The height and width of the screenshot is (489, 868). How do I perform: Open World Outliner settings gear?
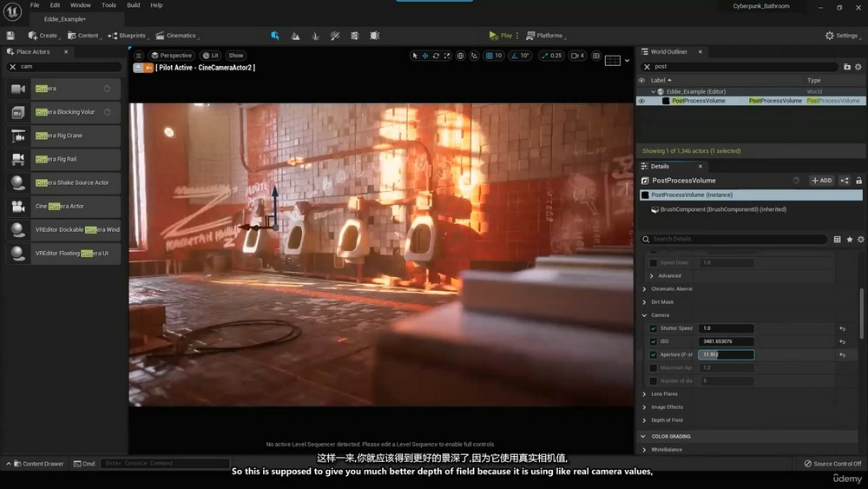click(x=858, y=67)
